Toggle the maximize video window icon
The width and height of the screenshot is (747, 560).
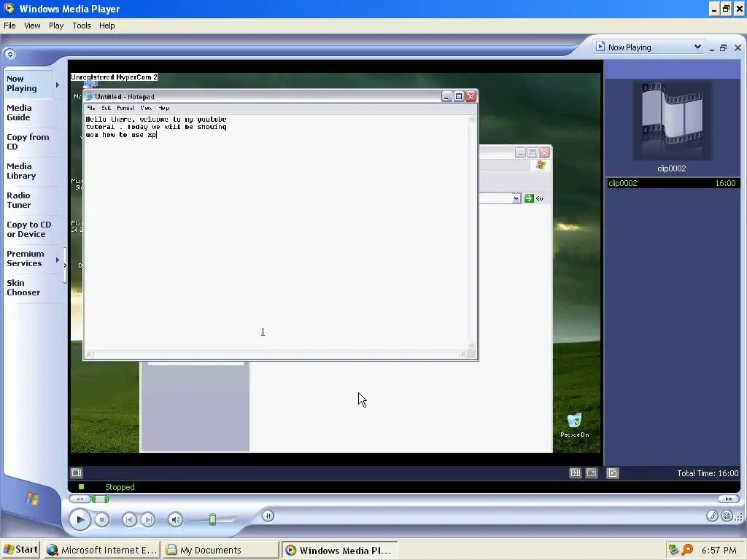pyautogui.click(x=576, y=472)
